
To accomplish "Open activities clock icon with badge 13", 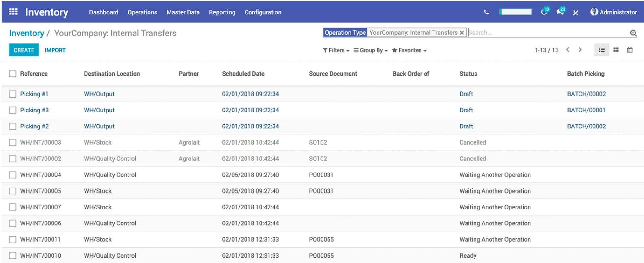I will [544, 12].
